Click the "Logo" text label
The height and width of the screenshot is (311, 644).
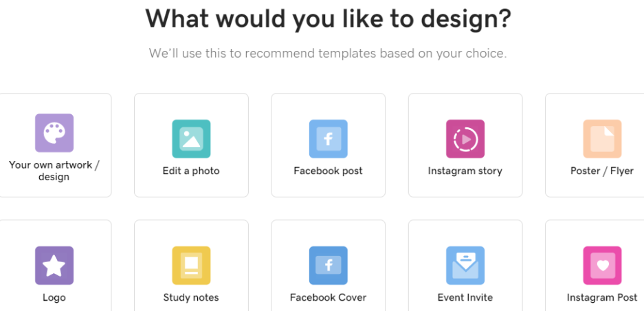[x=54, y=297]
